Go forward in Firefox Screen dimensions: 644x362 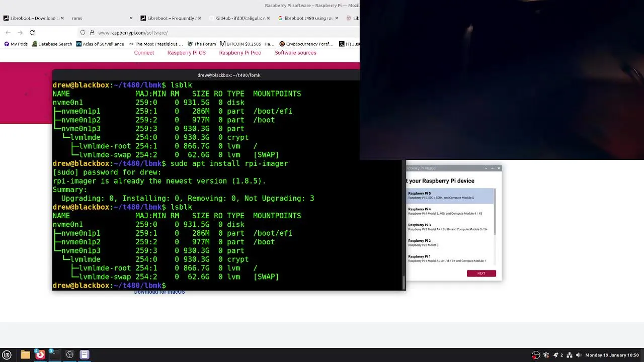20,33
